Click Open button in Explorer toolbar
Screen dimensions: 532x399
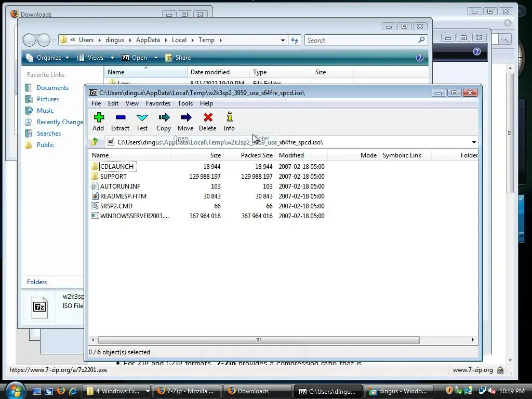135,58
